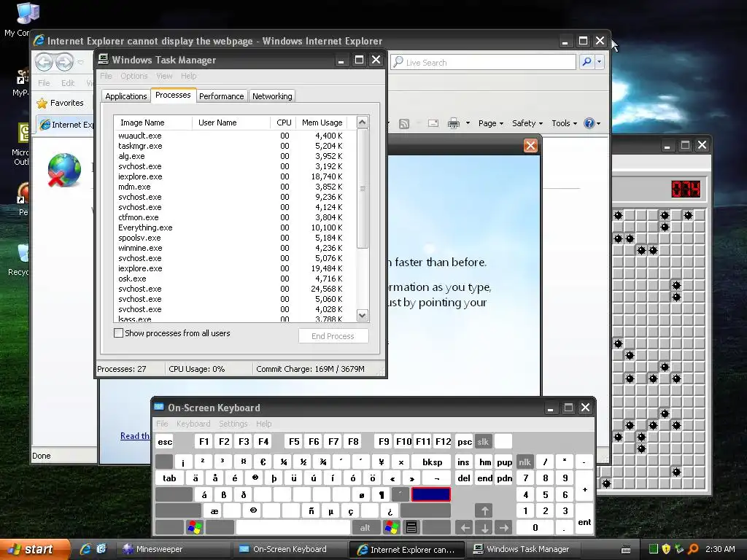
Task: Switch to Applications tab in Task Manager
Action: pos(125,96)
